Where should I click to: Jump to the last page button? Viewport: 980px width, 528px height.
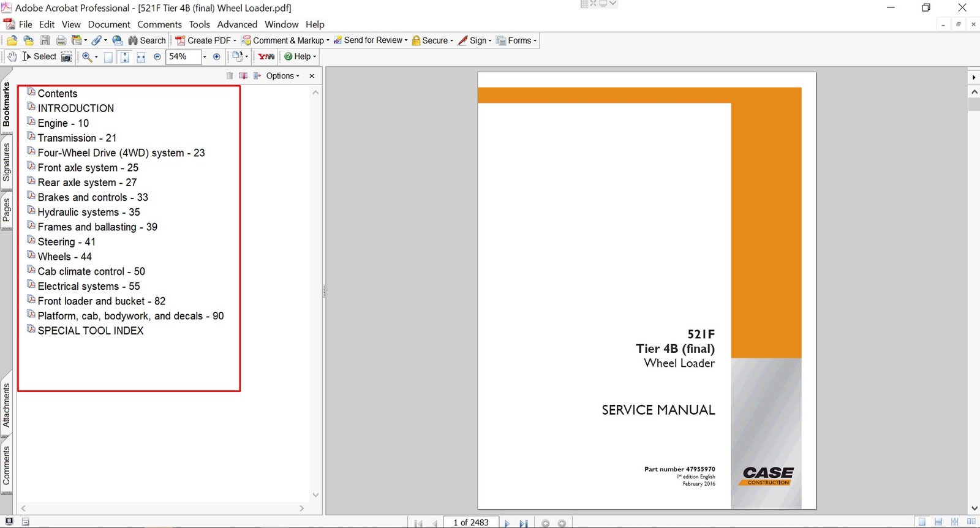pyautogui.click(x=523, y=523)
